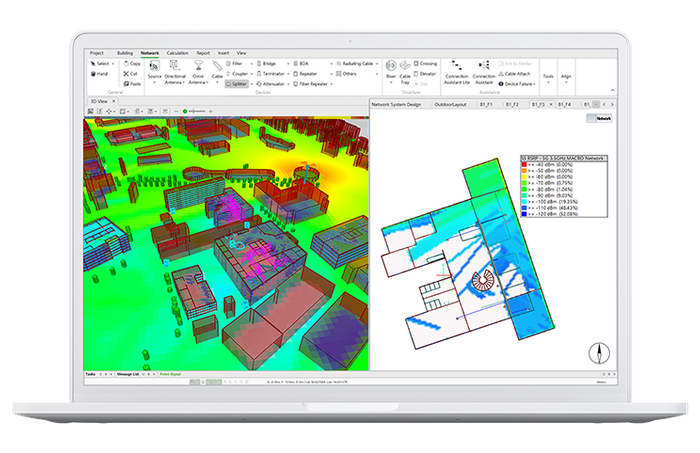700x453 pixels.
Task: Click the Cable Attach button
Action: pos(516,74)
